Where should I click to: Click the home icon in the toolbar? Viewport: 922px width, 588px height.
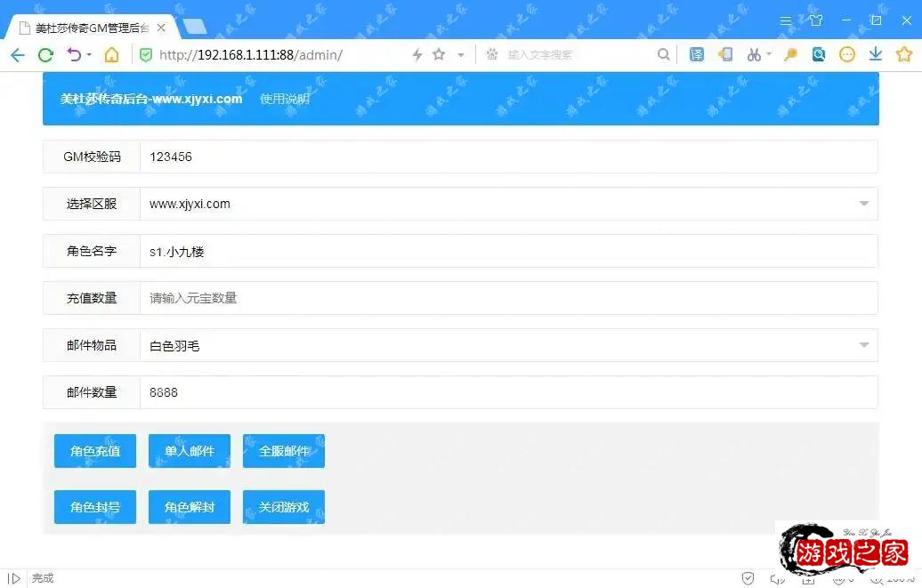[111, 55]
